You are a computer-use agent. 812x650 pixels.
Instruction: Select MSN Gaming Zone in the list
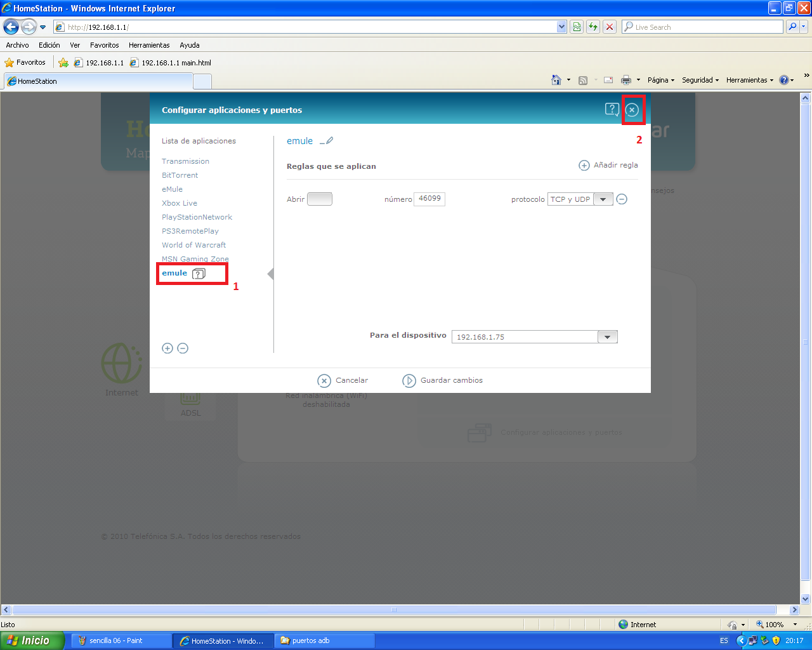[x=195, y=259]
